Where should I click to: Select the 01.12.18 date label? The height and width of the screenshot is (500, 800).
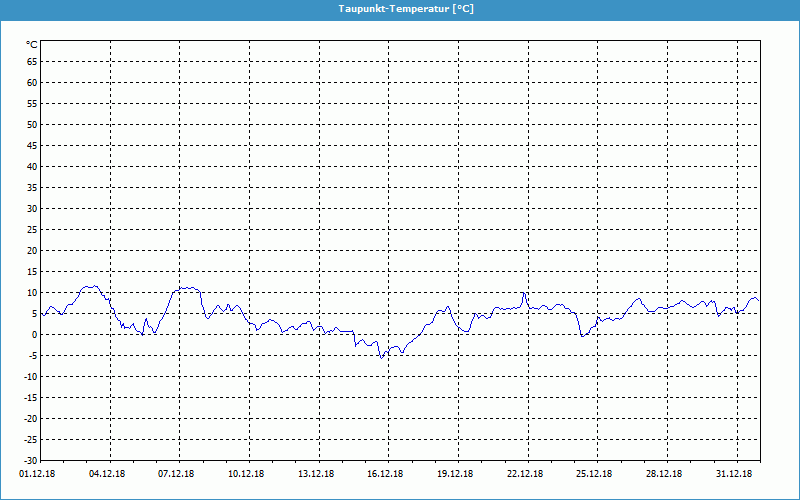coord(38,474)
